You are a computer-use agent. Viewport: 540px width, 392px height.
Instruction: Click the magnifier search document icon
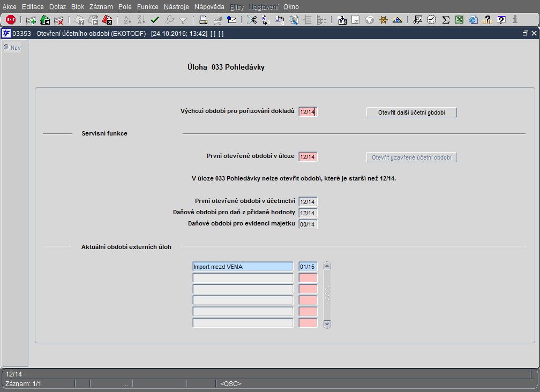294,20
